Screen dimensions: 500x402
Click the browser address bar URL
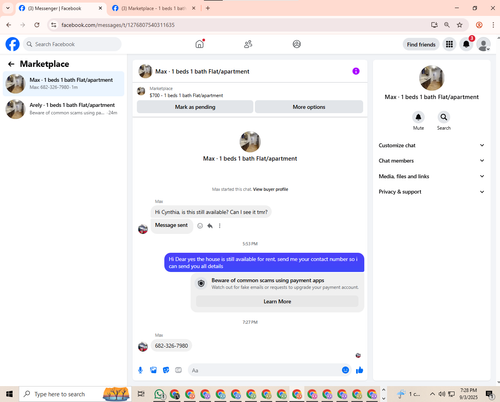tap(118, 25)
